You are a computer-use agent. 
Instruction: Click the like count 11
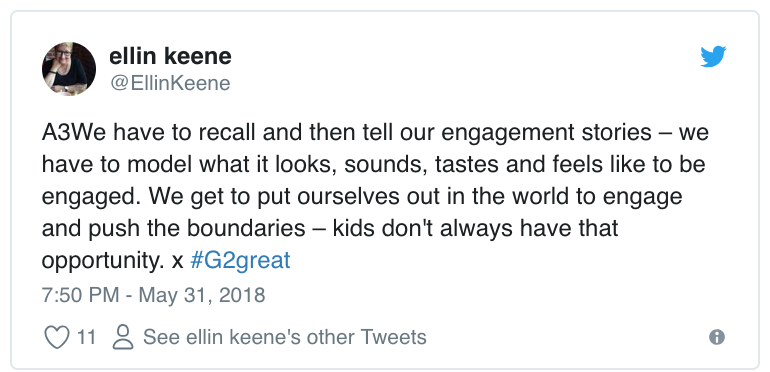coord(86,337)
